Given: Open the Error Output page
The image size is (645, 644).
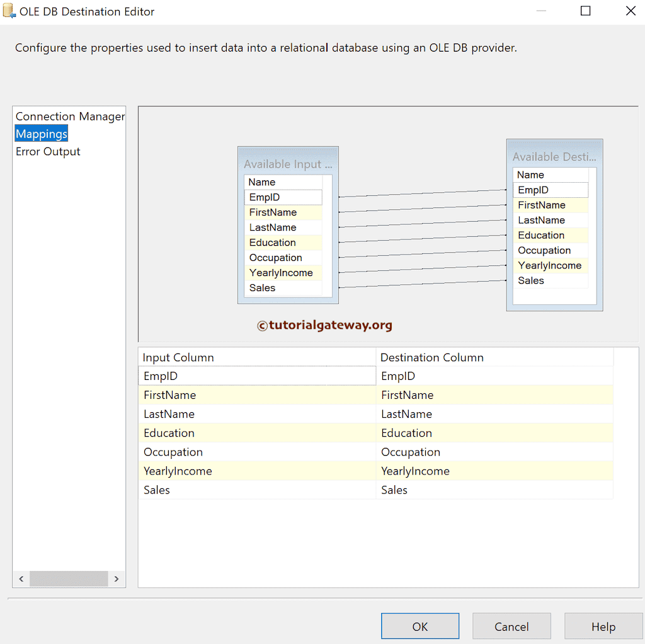Looking at the screenshot, I should tap(48, 151).
